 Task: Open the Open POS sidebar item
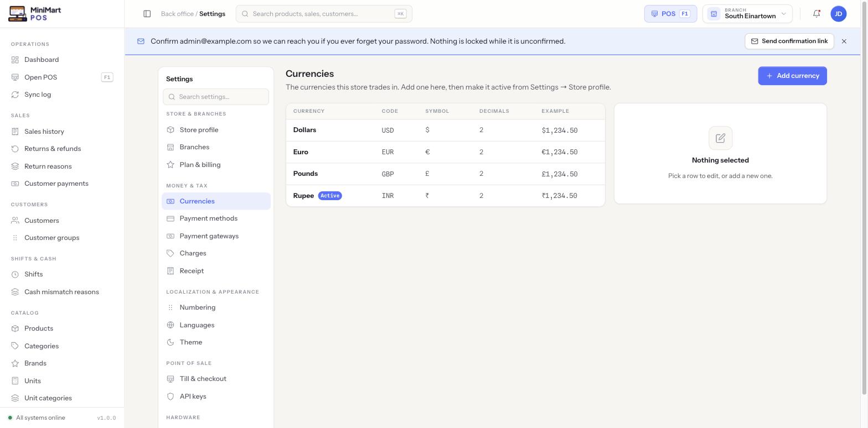62,77
